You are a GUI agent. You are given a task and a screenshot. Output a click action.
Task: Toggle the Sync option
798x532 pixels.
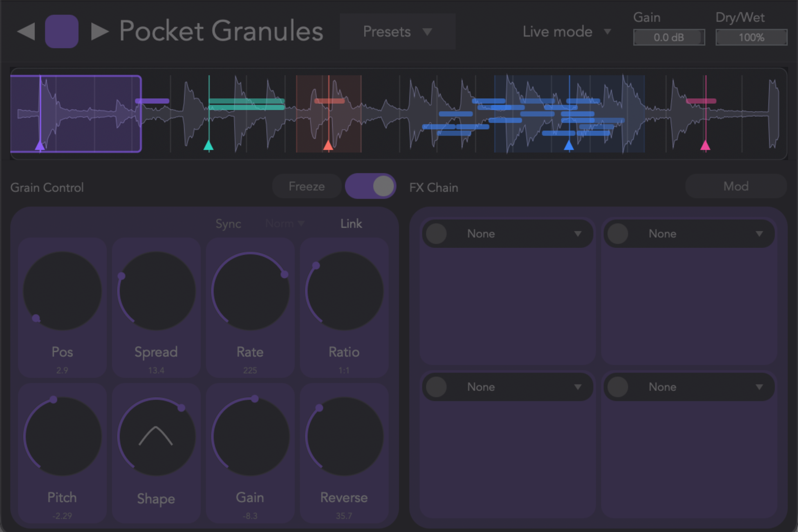[x=228, y=224]
